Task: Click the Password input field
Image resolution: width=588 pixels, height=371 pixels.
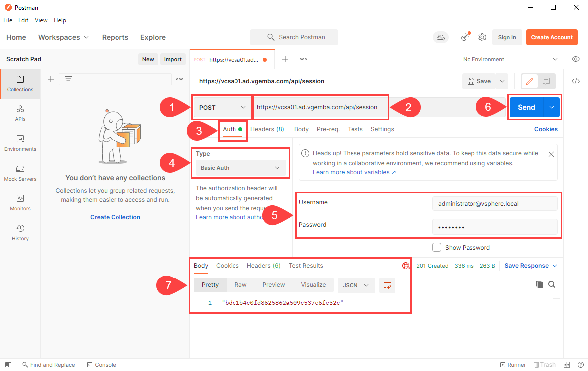Action: click(494, 227)
